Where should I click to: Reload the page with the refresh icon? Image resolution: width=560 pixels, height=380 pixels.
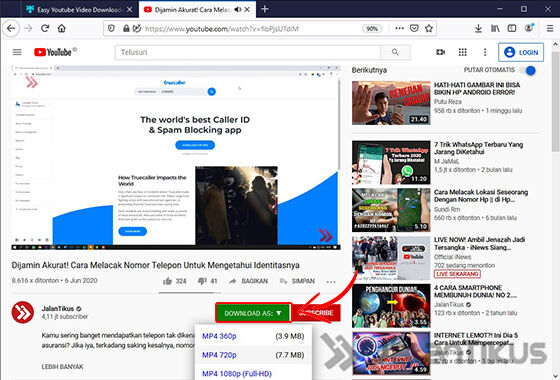coord(45,28)
